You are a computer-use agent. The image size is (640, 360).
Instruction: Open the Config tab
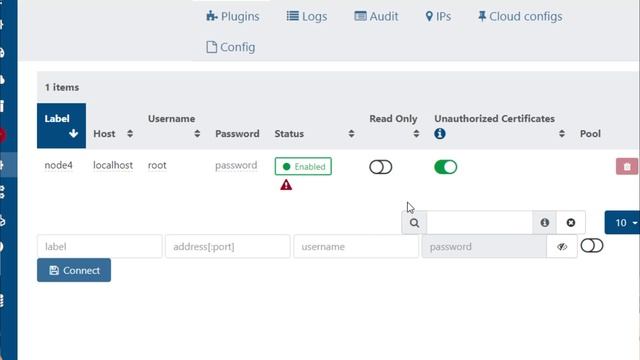[x=231, y=47]
